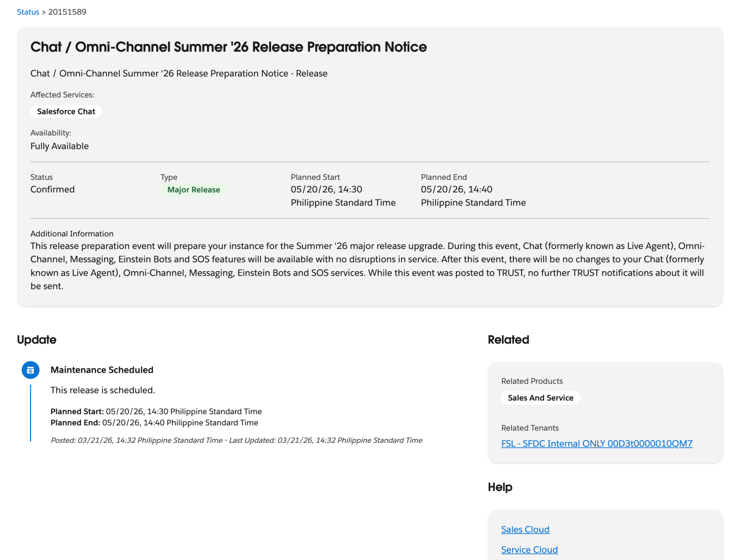
Task: Click the Confirmed status value
Action: pos(52,189)
